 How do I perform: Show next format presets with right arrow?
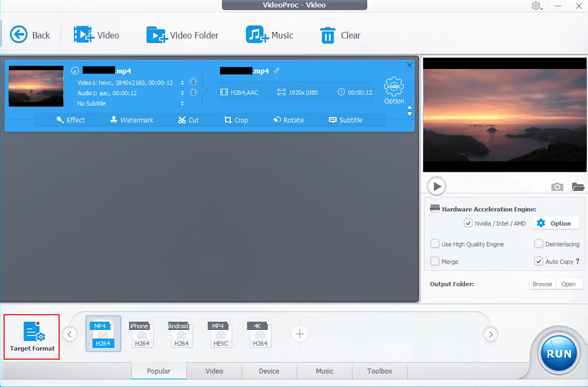coord(491,334)
